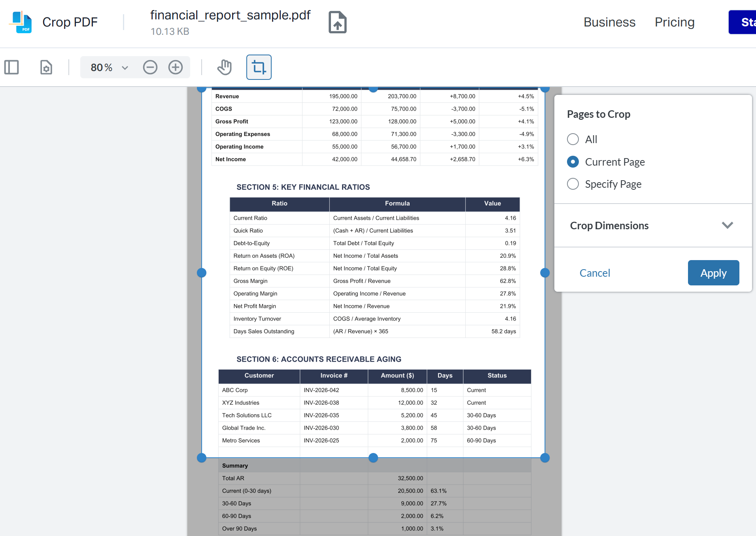The width and height of the screenshot is (756, 536).
Task: Click the Formula column header
Action: (x=397, y=204)
